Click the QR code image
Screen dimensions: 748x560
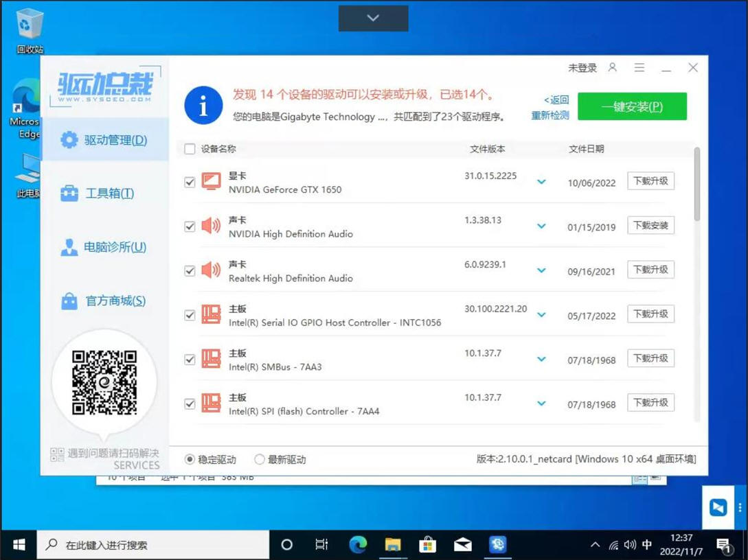pos(104,383)
